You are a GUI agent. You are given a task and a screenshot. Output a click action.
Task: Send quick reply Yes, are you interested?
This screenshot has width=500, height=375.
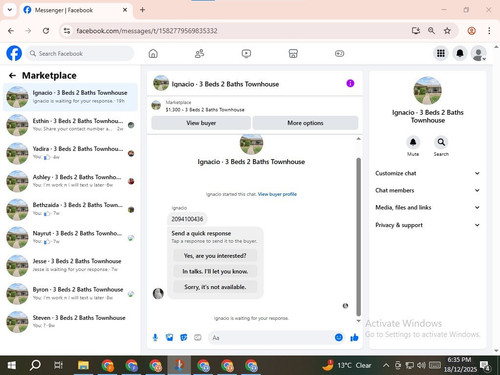tap(215, 256)
